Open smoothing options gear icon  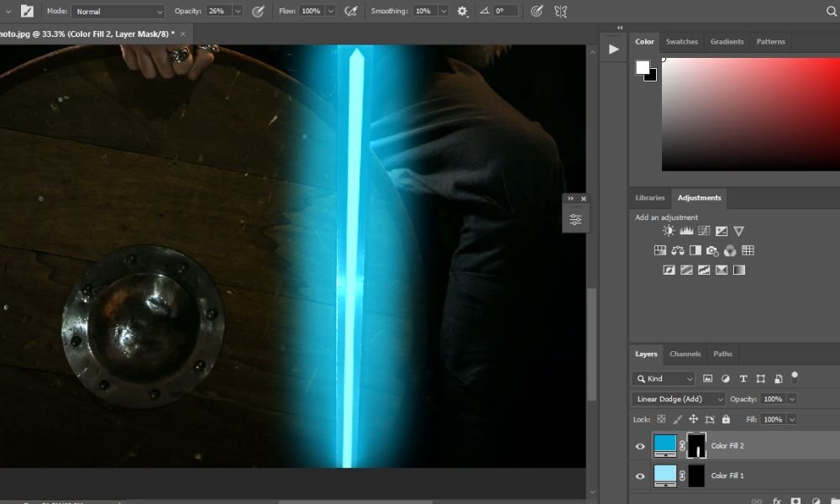coord(462,11)
